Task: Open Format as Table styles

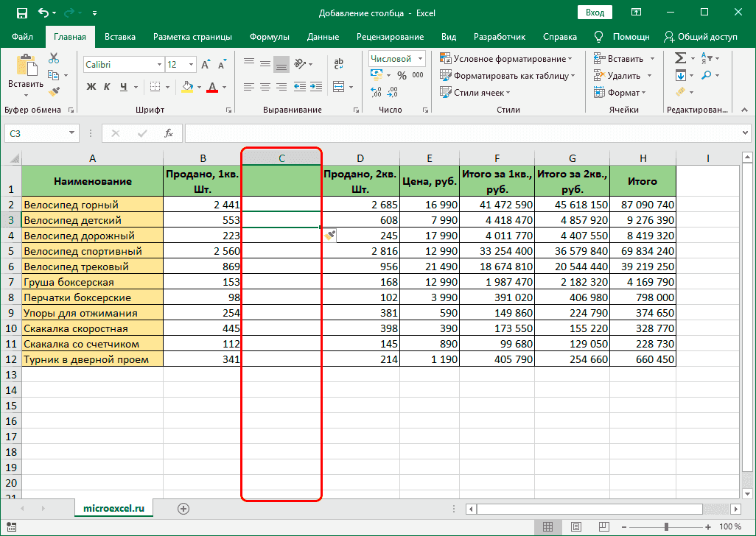Action: tap(495, 74)
